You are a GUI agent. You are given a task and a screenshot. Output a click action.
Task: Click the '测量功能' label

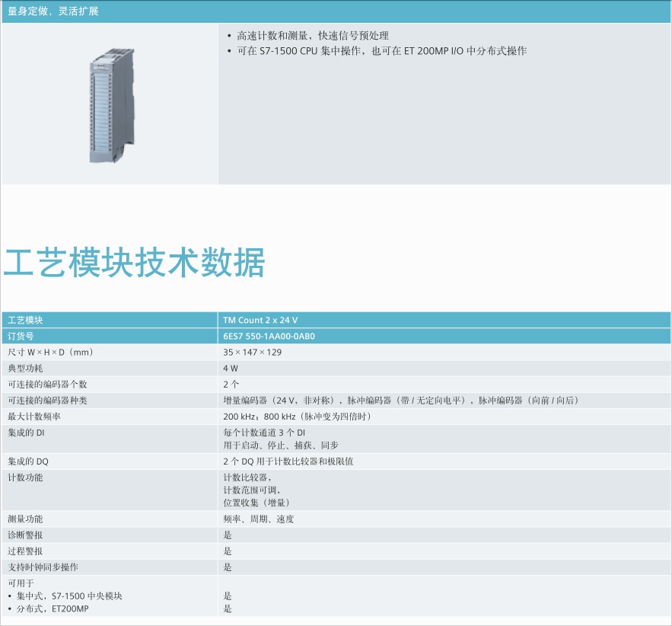point(25,519)
